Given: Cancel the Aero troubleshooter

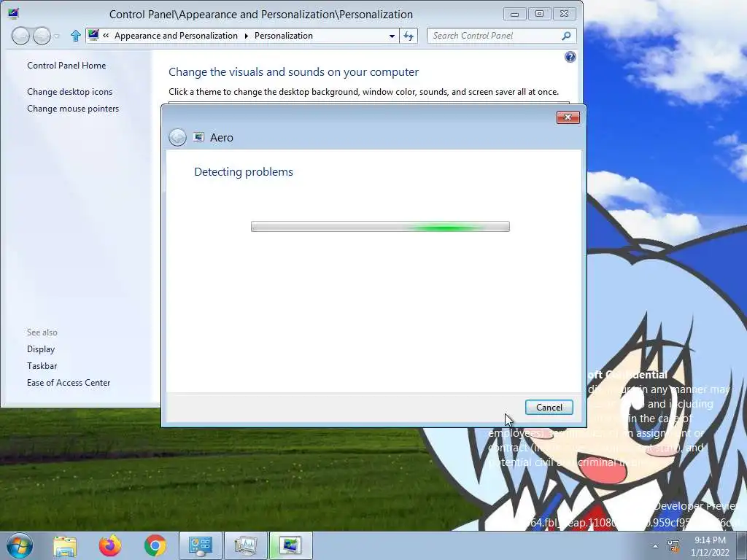Looking at the screenshot, I should coord(549,407).
